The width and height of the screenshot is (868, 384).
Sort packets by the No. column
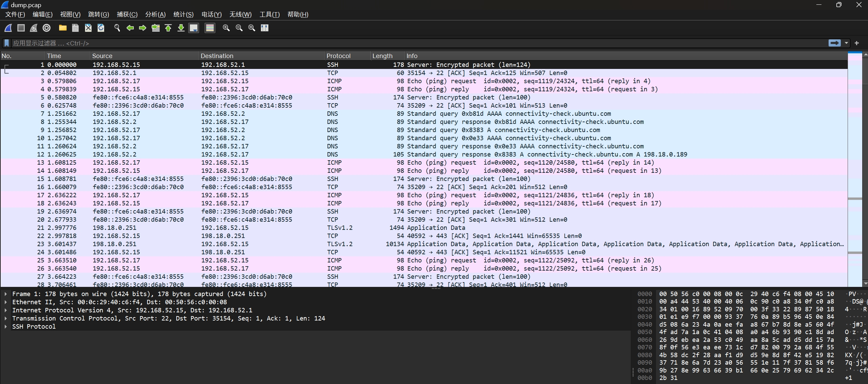coord(23,56)
